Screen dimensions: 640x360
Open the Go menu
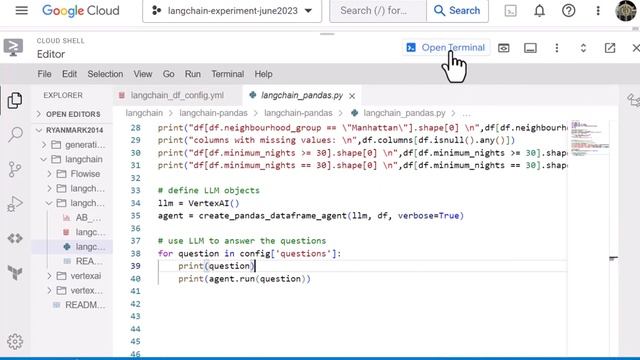click(169, 74)
